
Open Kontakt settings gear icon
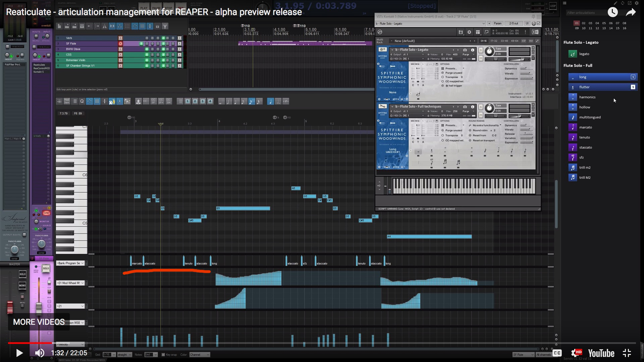(469, 32)
